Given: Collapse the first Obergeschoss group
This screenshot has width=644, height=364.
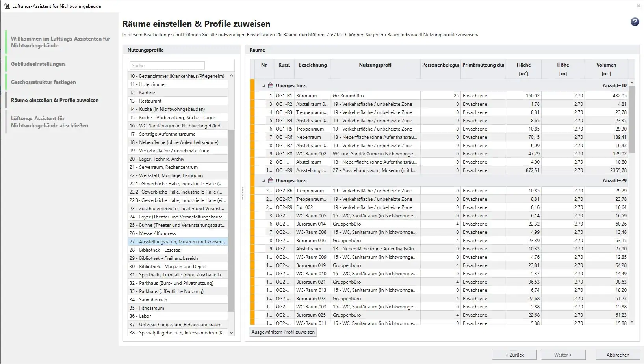Looking at the screenshot, I should pyautogui.click(x=264, y=86).
